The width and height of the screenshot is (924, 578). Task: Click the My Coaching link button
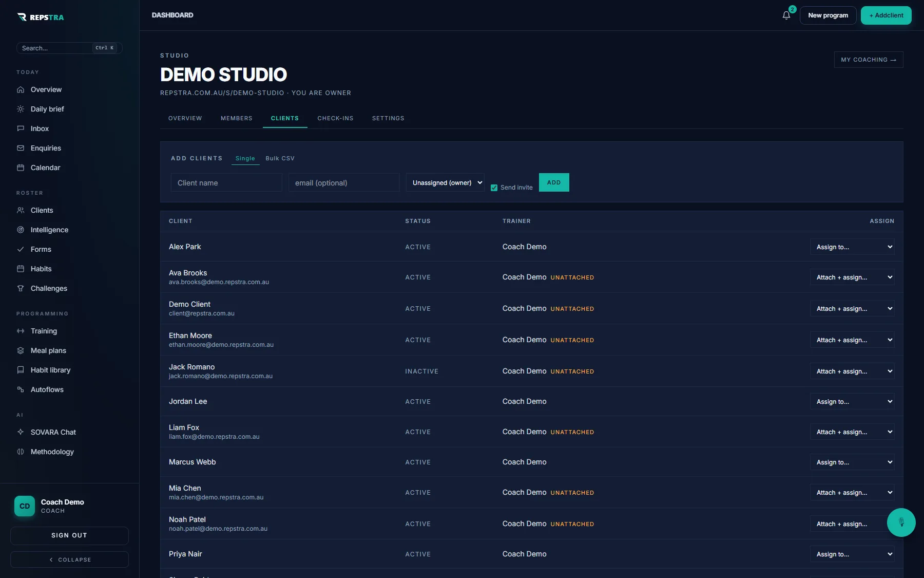(x=869, y=60)
